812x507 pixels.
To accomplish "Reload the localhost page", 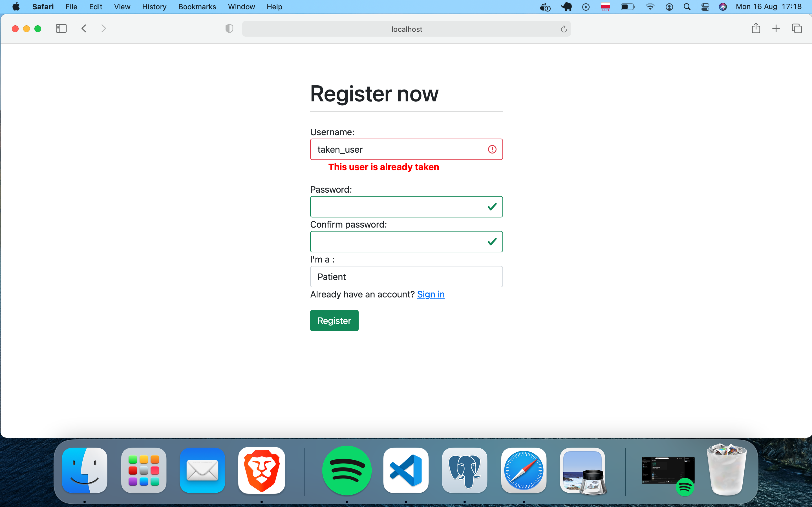I will pos(563,29).
